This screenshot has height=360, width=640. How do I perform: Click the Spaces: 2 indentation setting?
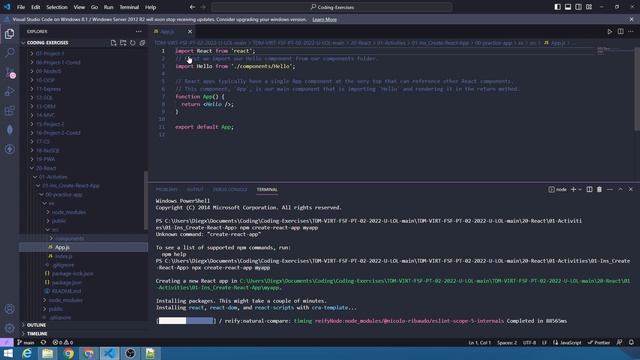click(507, 342)
